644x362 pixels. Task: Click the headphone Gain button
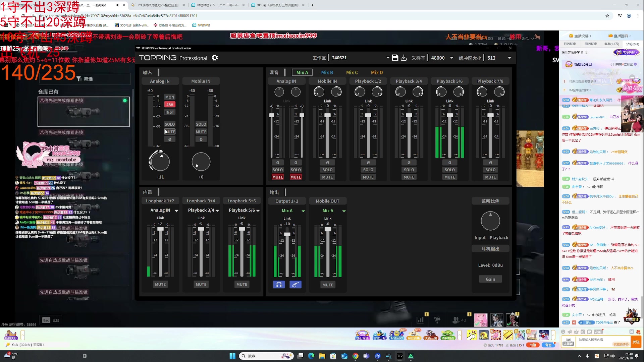490,279
